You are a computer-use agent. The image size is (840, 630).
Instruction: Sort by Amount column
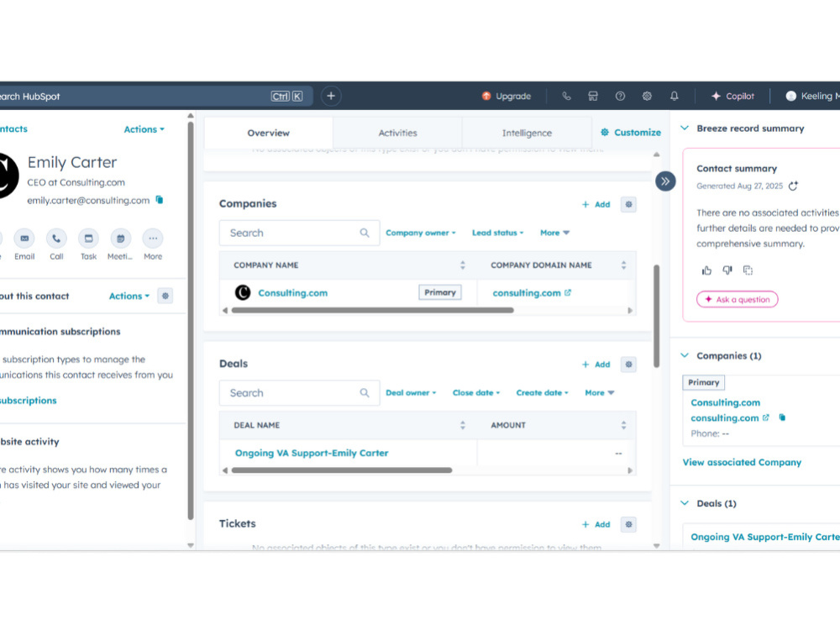click(x=623, y=425)
